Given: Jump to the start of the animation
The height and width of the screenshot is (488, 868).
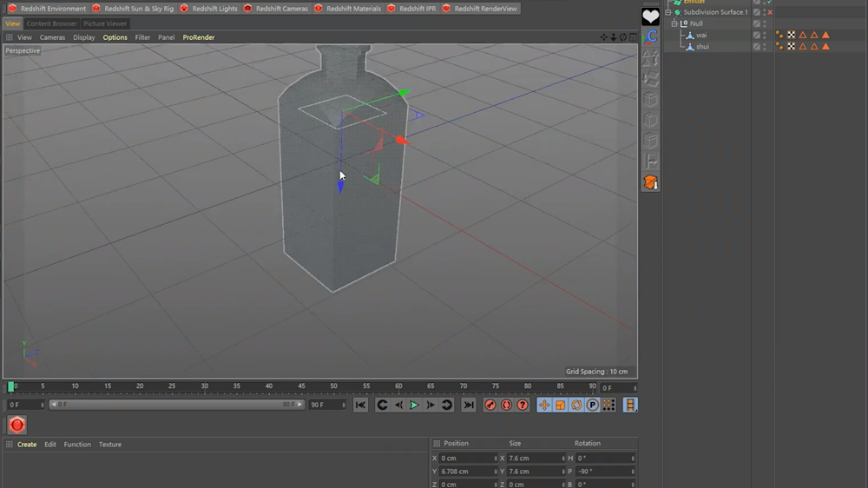Looking at the screenshot, I should [360, 405].
